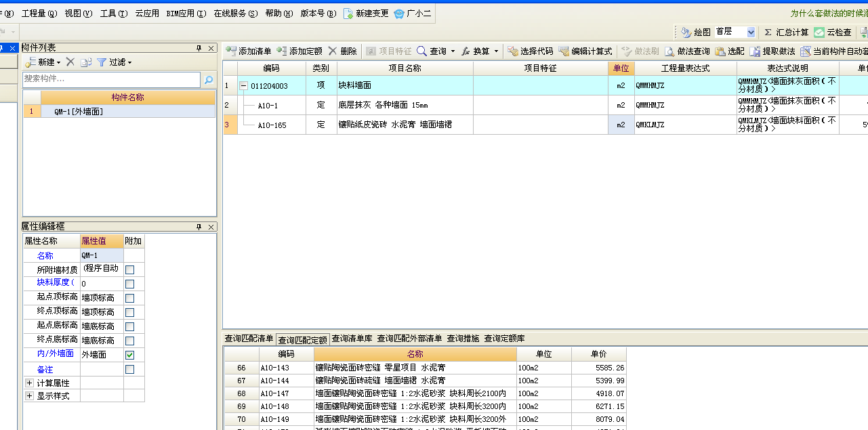Open the 换算 dropdown arrow
868x430 pixels.
pos(496,51)
